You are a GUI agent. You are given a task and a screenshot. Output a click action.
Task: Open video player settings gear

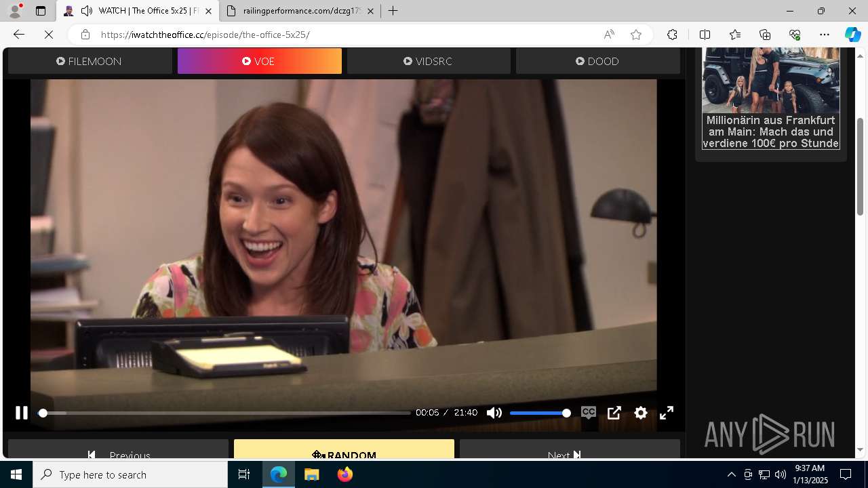(641, 413)
